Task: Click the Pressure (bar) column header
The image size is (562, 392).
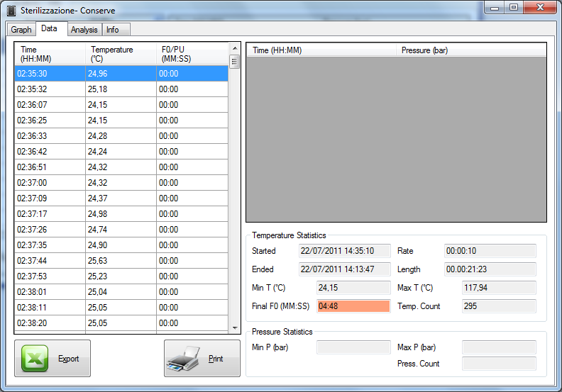Action: [468, 50]
